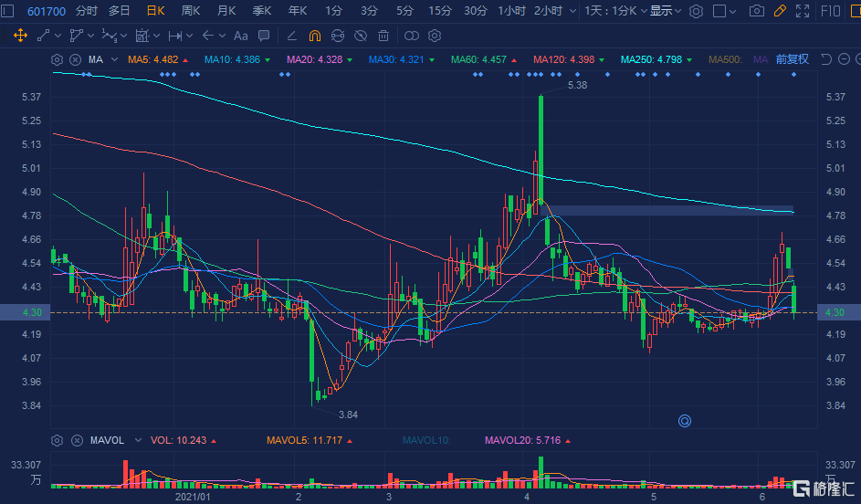Take a chart screenshot with camera icon
Viewport: 861px width, 504px height.
click(x=757, y=11)
